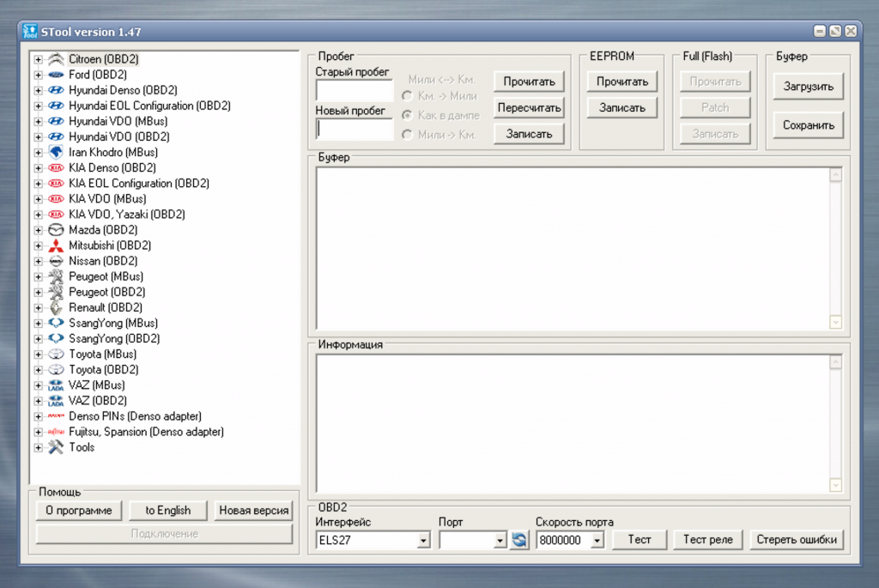Click the Ford (OBD2) logo icon

pyautogui.click(x=56, y=75)
